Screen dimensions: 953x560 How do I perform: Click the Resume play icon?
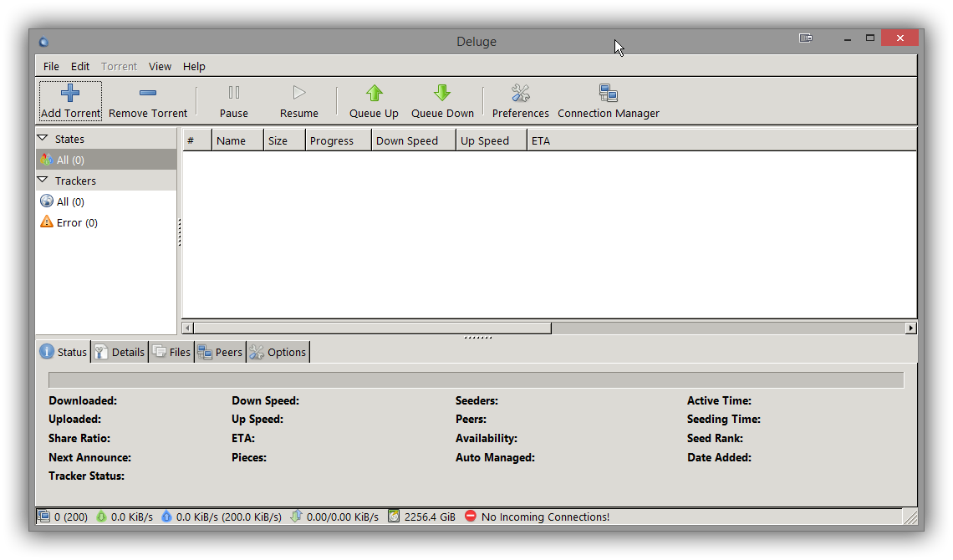tap(299, 93)
